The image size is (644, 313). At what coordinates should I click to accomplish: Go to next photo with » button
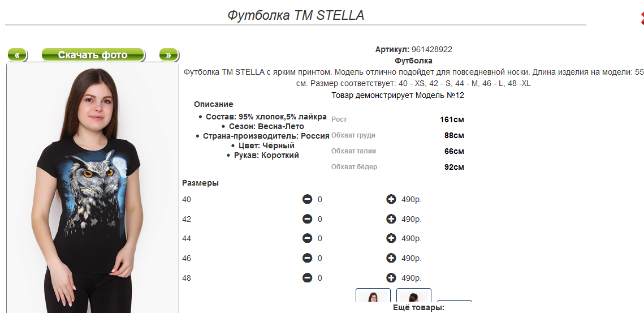tap(168, 55)
